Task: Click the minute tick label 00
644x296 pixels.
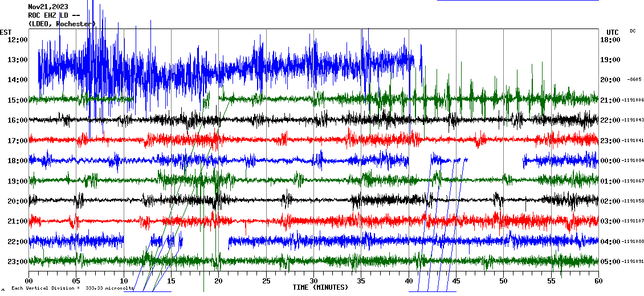Action: coord(28,281)
